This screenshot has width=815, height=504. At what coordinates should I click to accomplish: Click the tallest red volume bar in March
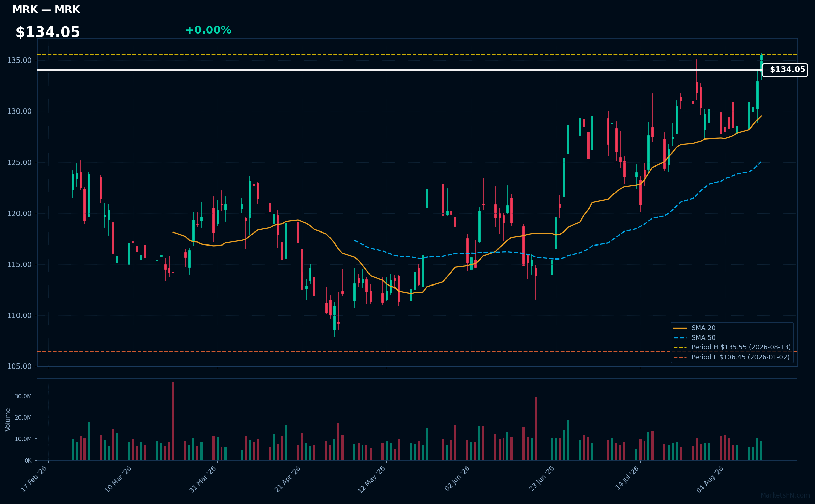[173, 421]
